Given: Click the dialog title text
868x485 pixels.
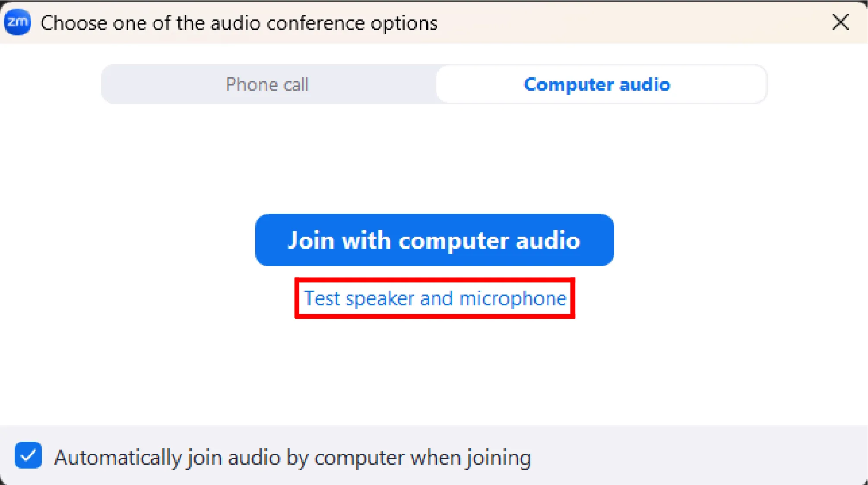Looking at the screenshot, I should tap(239, 23).
